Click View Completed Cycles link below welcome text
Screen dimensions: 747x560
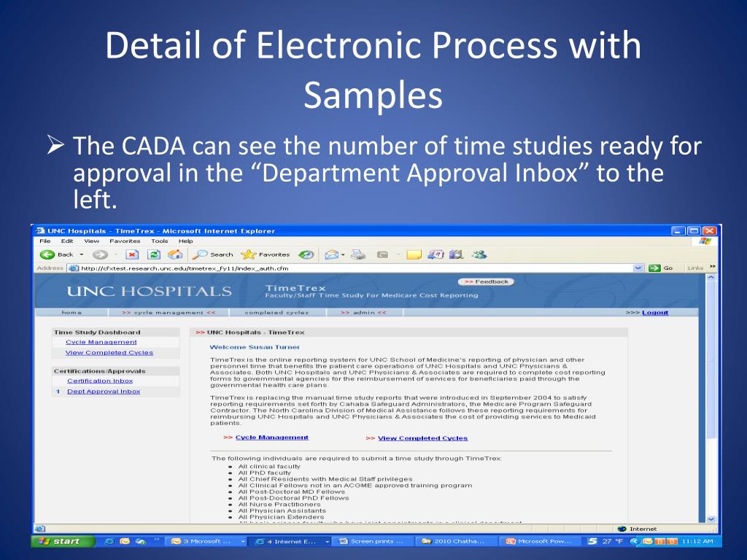422,438
